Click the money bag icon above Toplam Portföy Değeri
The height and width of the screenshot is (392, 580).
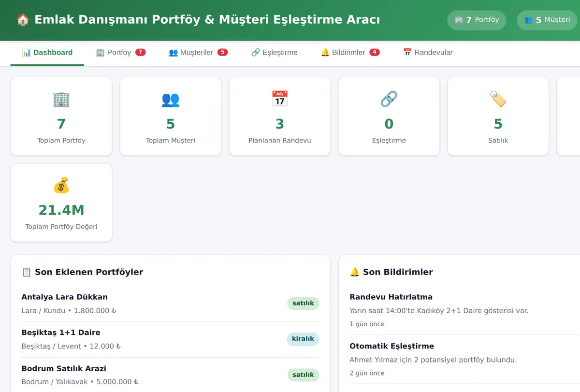pyautogui.click(x=61, y=185)
